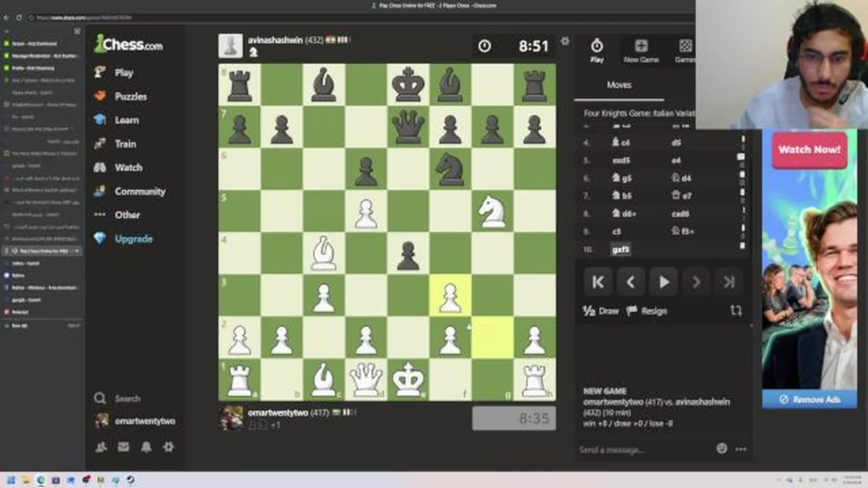The height and width of the screenshot is (488, 868).
Task: Click the white queen on d1
Action: point(366,380)
